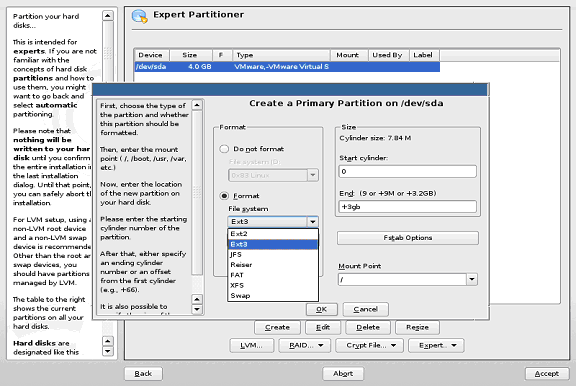Confirm the partition dialog with OK
Screen dimensions: 577x387
pos(322,309)
